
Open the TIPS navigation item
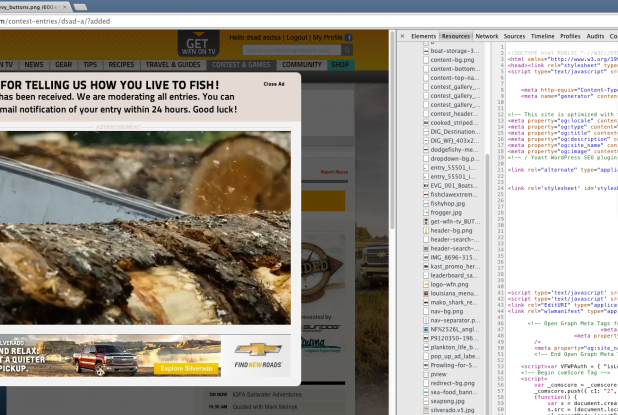[x=90, y=65]
